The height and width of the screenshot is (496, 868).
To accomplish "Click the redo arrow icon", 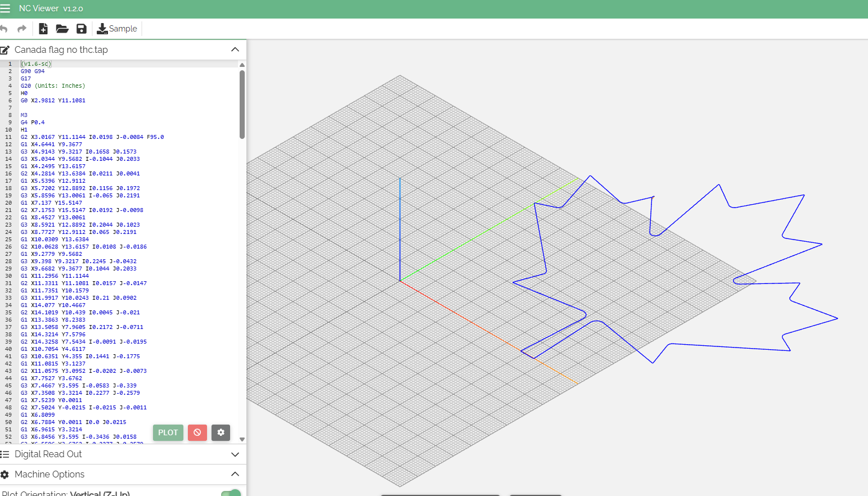I will 22,29.
